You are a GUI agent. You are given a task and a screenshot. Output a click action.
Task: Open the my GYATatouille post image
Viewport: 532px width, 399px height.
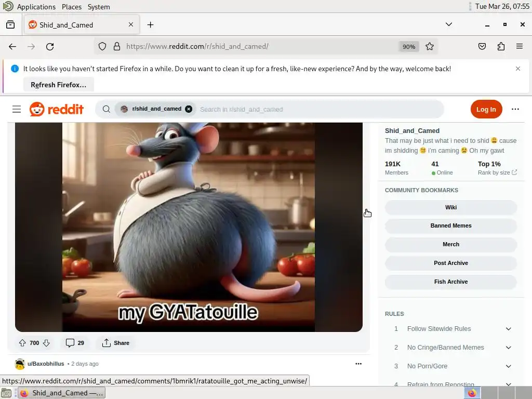tap(189, 227)
